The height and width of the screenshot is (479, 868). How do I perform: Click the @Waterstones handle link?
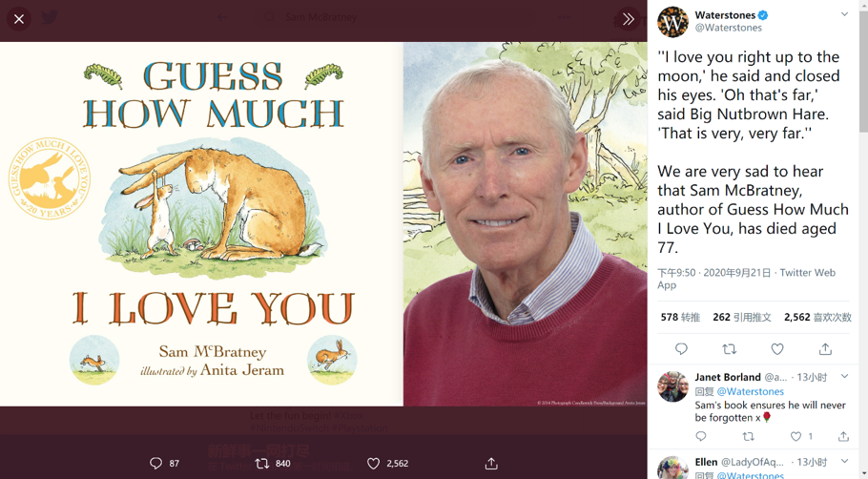coord(728,29)
